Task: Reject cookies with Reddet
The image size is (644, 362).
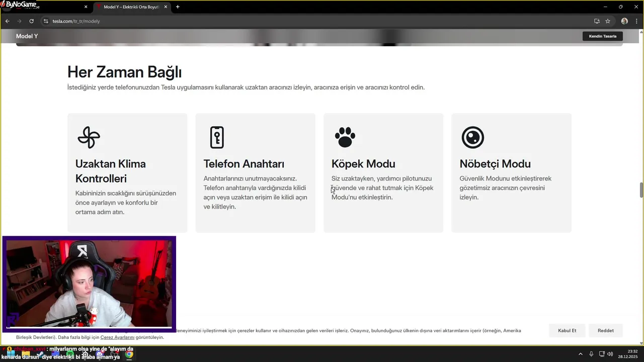Action: (x=606, y=330)
